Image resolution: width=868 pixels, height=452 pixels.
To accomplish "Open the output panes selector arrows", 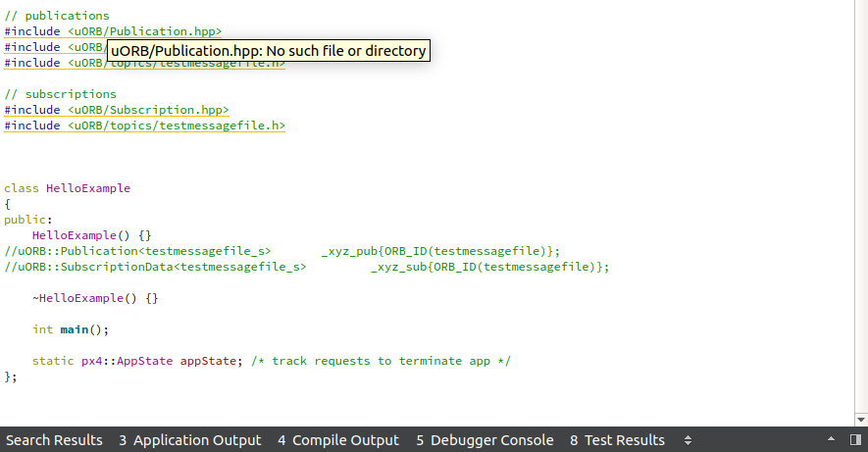I will tap(688, 440).
